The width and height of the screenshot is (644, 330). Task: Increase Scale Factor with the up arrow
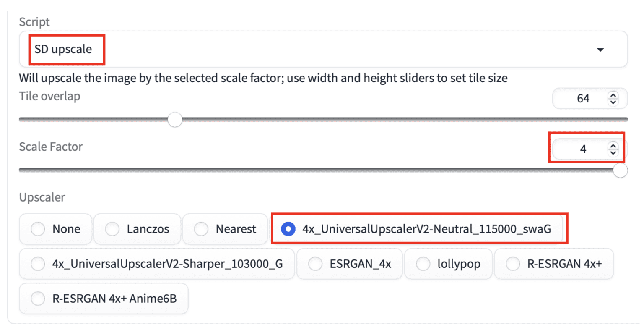613,146
